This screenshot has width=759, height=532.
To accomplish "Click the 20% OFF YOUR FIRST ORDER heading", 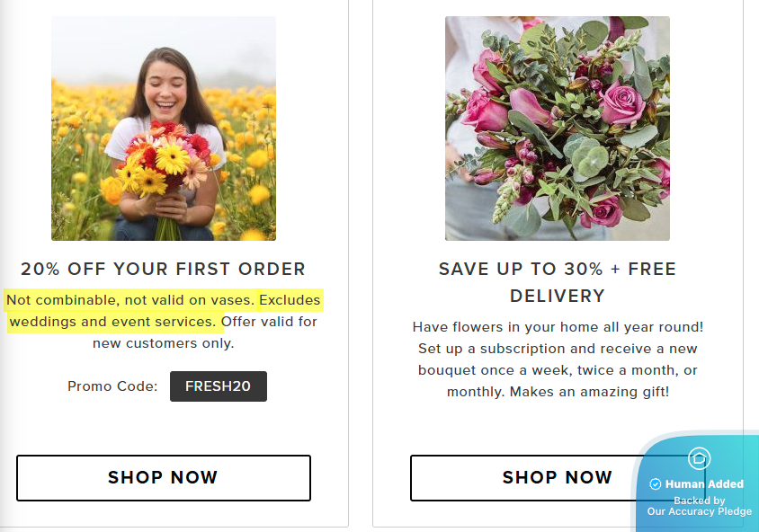I will click(x=164, y=269).
